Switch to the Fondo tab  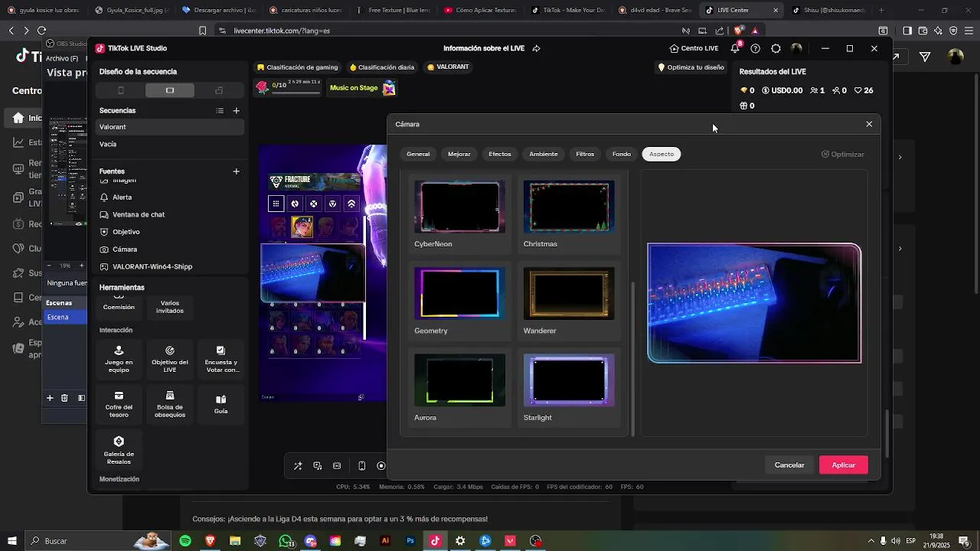622,155
